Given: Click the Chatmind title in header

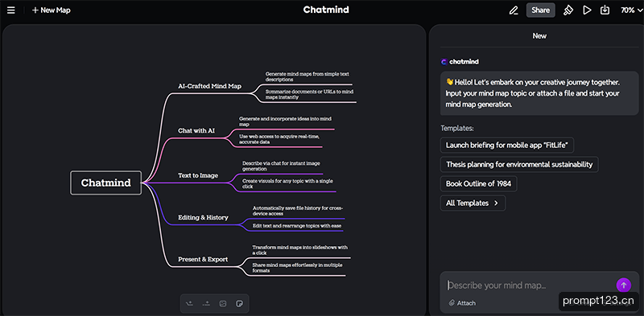Looking at the screenshot, I should click(x=326, y=10).
